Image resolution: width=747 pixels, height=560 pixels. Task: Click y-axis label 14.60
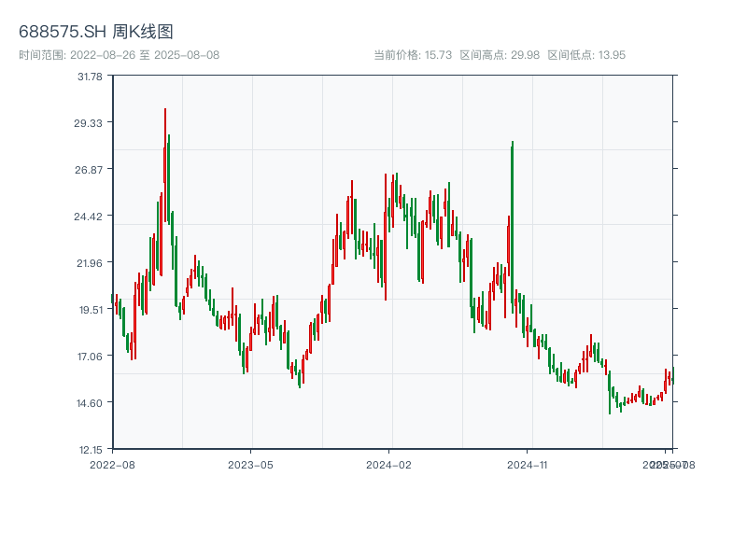pyautogui.click(x=90, y=403)
